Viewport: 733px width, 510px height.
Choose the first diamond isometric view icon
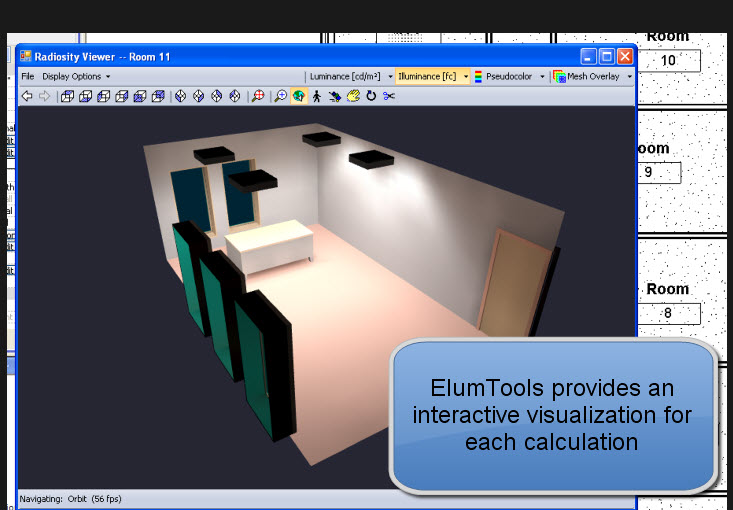coord(180,96)
